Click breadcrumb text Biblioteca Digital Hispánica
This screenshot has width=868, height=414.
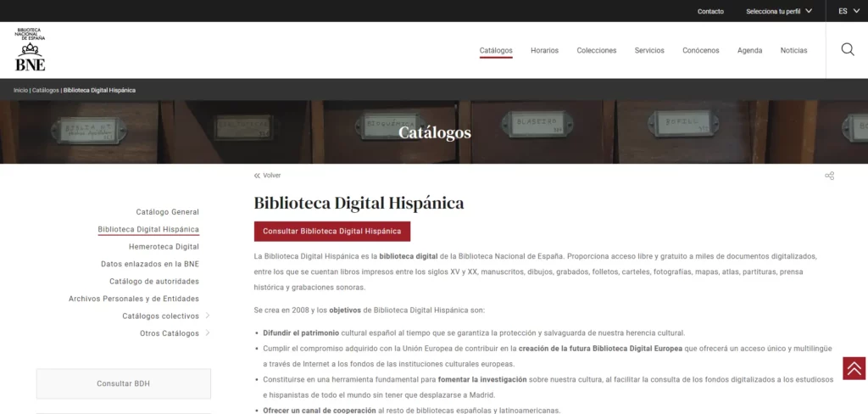99,90
